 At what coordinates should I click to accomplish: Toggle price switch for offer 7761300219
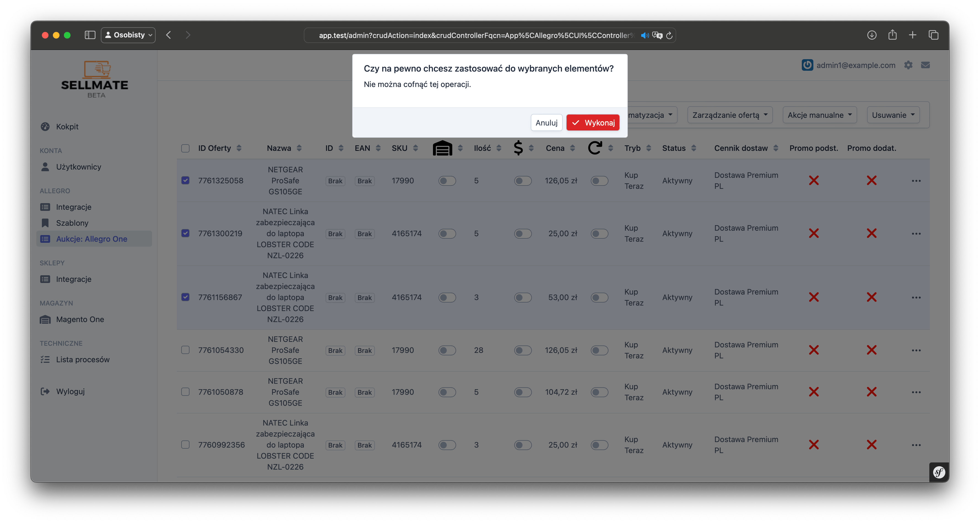tap(523, 233)
